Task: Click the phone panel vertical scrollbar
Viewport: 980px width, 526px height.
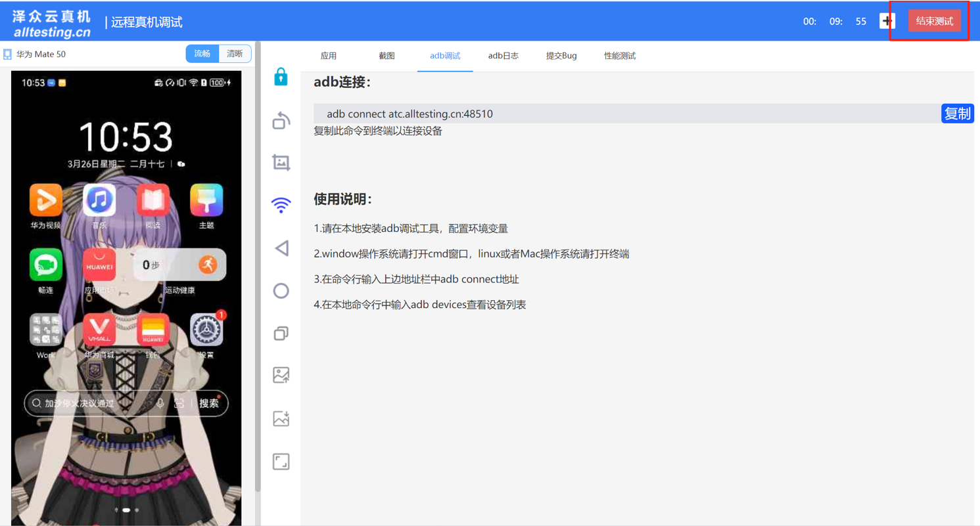Action: click(x=258, y=266)
